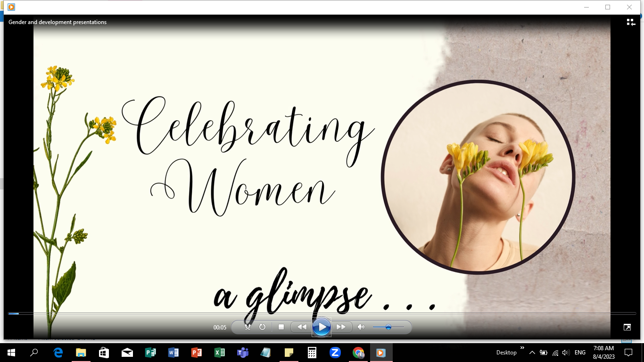Turn shuffle on in the player
This screenshot has width=644, height=362.
(248, 327)
